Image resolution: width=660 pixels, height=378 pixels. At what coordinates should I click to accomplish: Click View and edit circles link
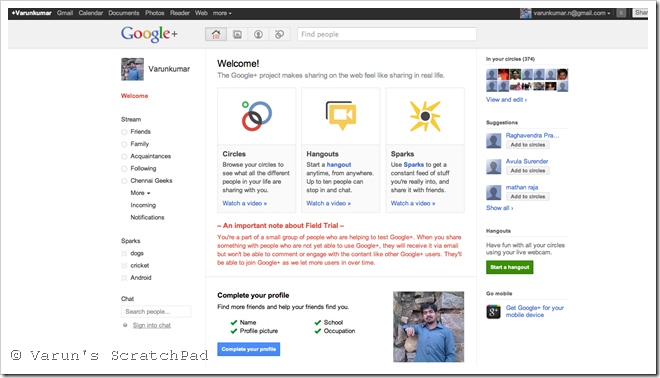(x=506, y=100)
